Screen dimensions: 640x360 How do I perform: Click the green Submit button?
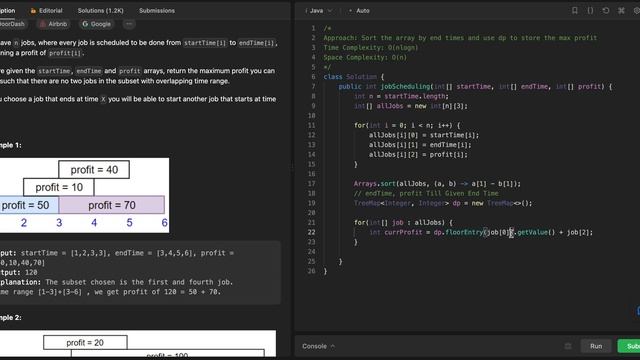[x=629, y=346]
